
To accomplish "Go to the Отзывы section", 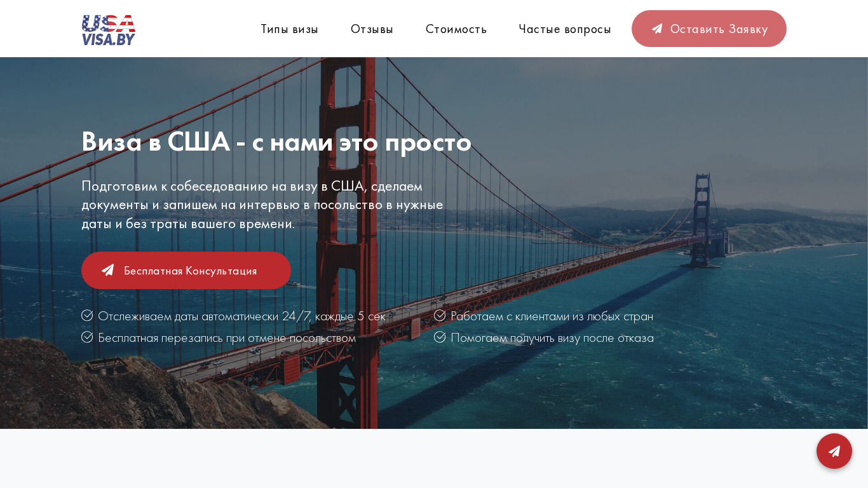I will [372, 29].
